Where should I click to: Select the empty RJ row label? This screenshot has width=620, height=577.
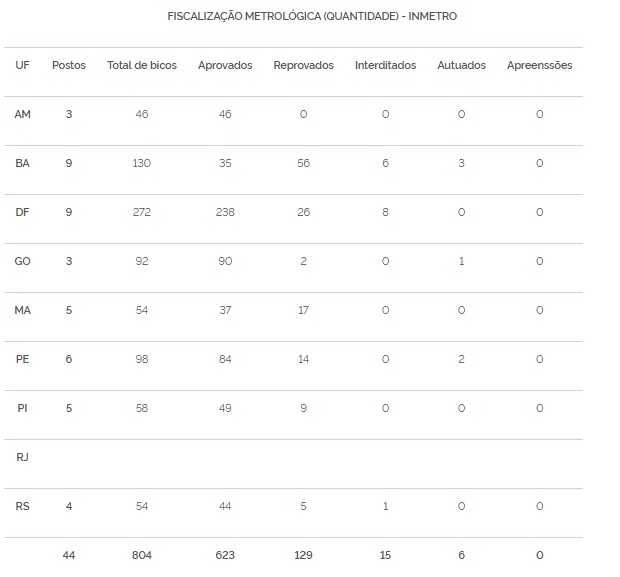[22, 457]
